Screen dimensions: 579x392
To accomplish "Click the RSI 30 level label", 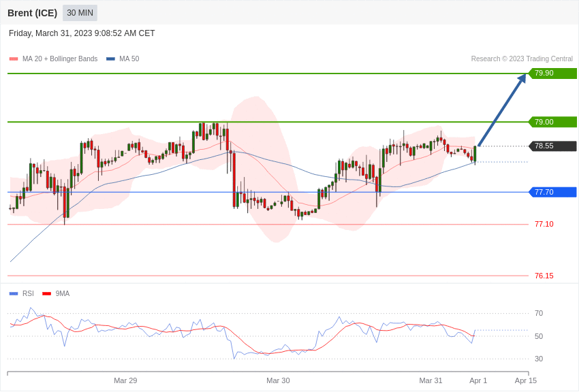I will click(x=539, y=359).
